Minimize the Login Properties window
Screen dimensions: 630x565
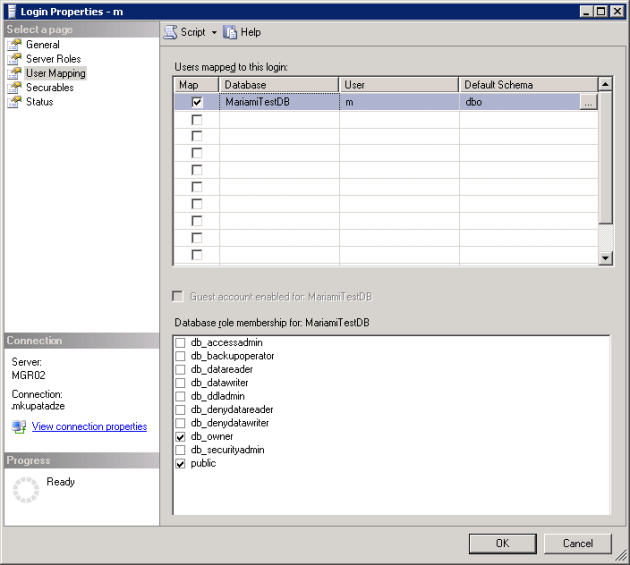[587, 12]
